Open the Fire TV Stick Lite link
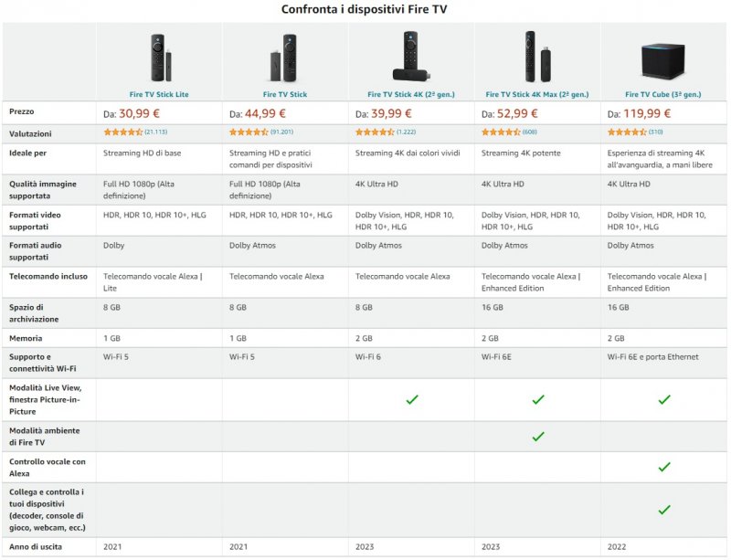This screenshot has width=731, height=560. click(159, 94)
